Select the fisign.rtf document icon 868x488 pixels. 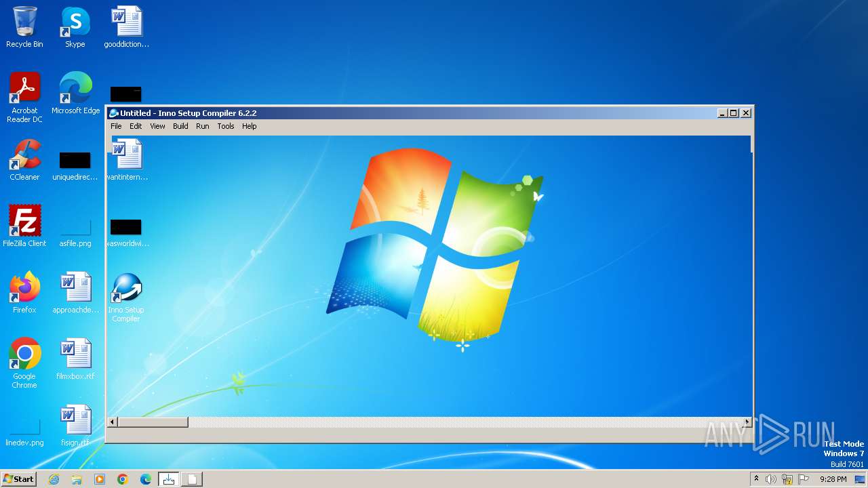click(x=75, y=426)
